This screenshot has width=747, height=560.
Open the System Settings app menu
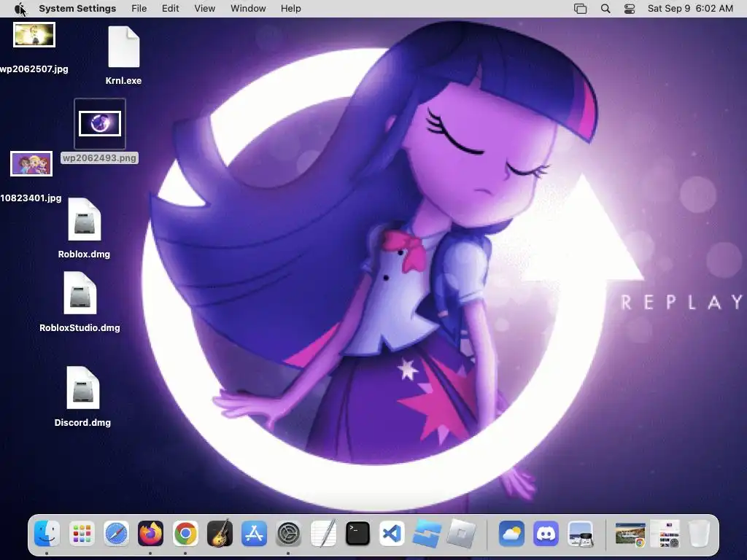pyautogui.click(x=77, y=9)
